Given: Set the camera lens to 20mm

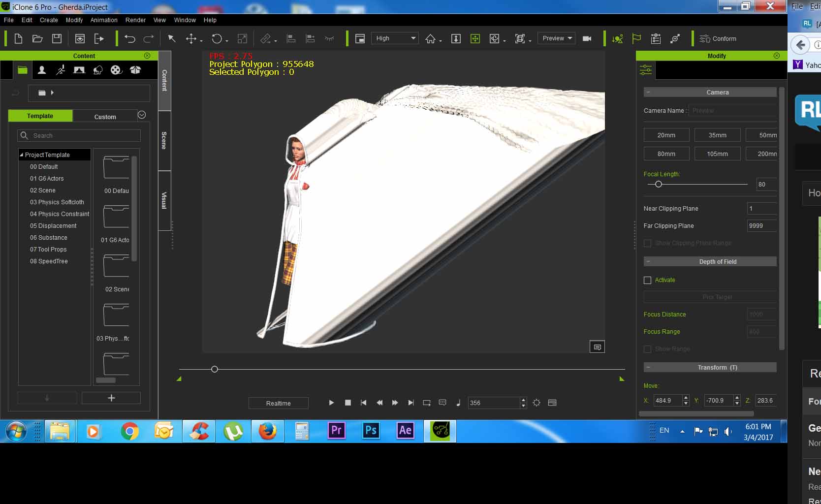Looking at the screenshot, I should pos(666,135).
